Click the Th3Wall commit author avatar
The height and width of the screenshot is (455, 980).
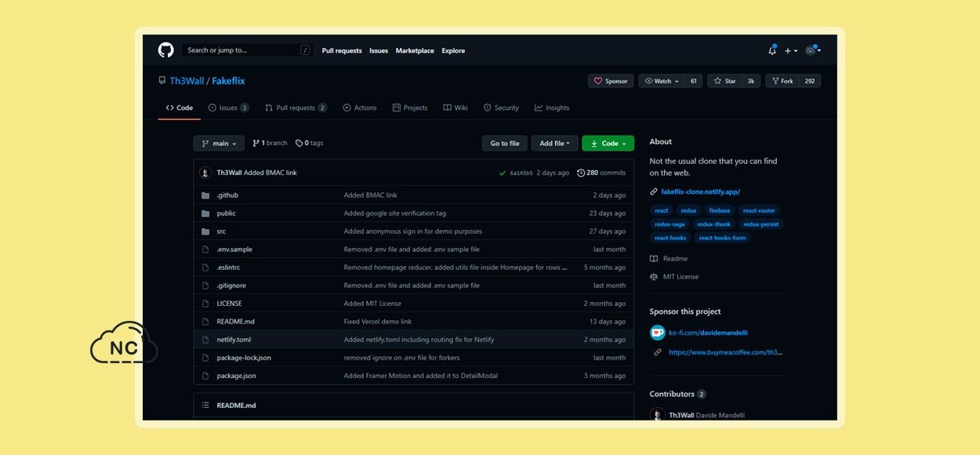205,173
